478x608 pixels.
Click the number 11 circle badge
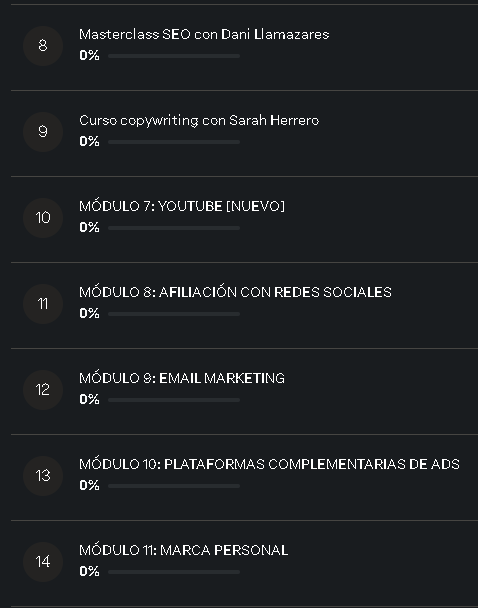(43, 304)
